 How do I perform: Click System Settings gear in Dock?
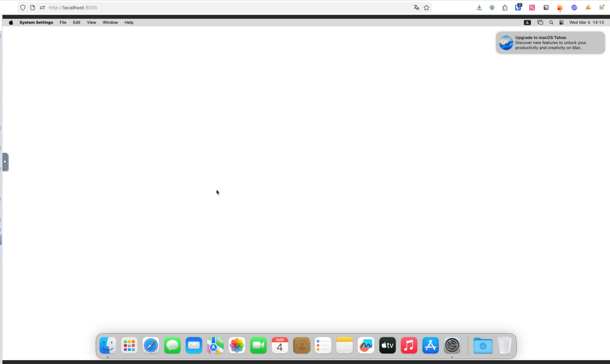[452, 345]
